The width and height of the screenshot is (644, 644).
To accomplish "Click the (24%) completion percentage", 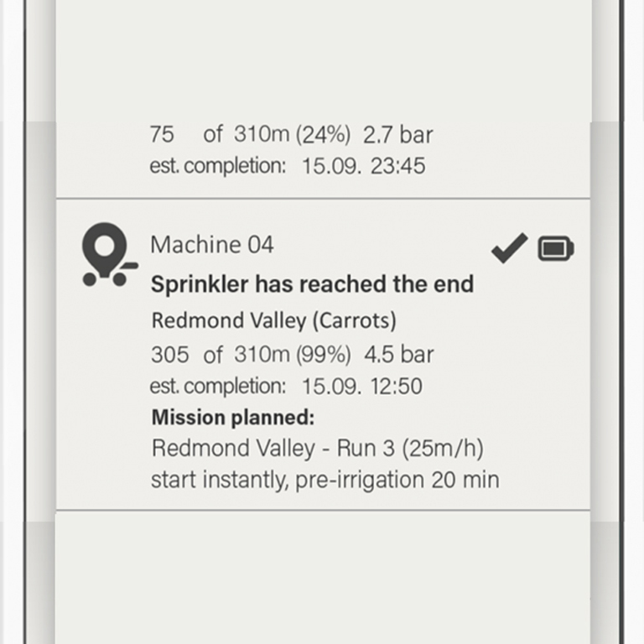I will pos(324,134).
